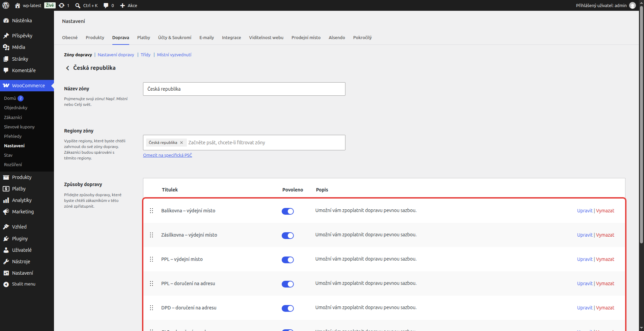Open the E-maily settings tab
The width and height of the screenshot is (644, 331).
click(206, 37)
